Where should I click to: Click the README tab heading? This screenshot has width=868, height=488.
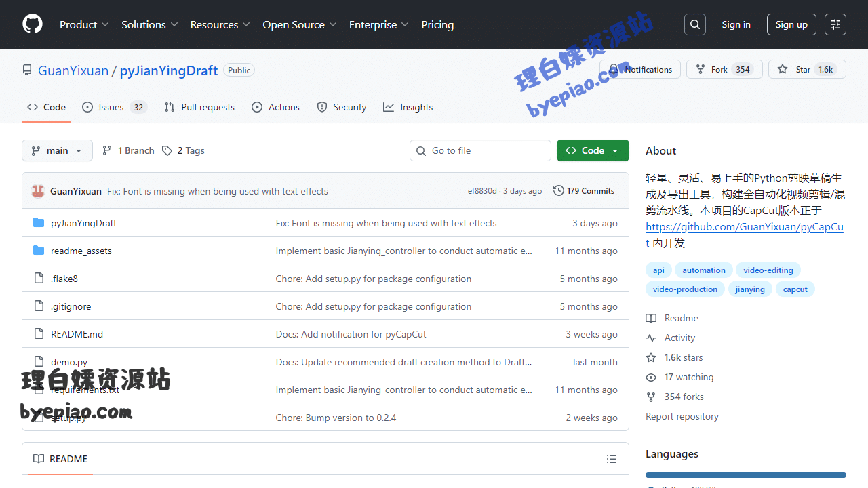pos(60,459)
